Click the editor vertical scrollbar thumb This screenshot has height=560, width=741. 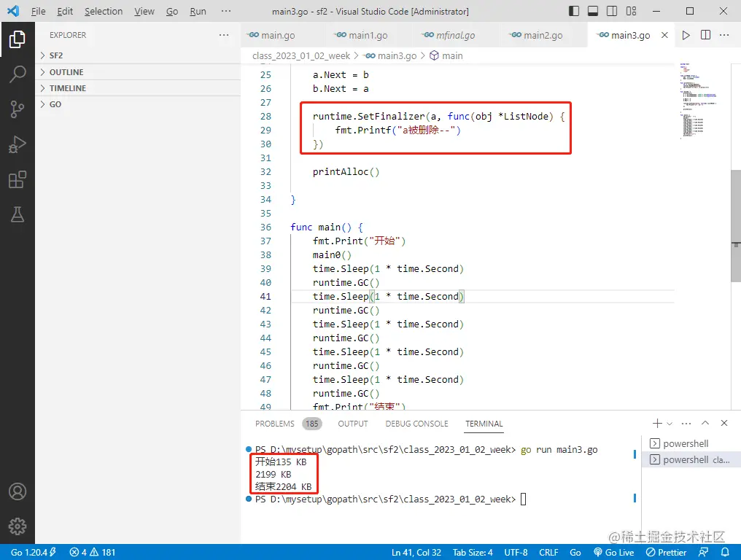[x=736, y=226]
